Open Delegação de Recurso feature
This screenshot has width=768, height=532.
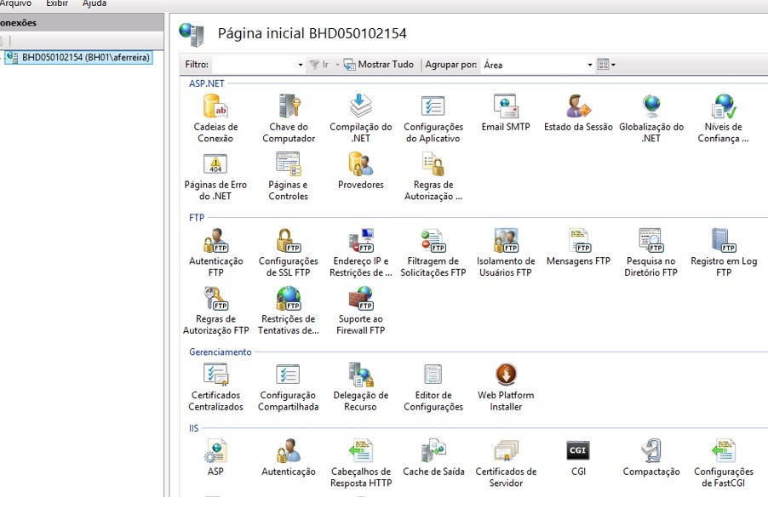(x=361, y=387)
